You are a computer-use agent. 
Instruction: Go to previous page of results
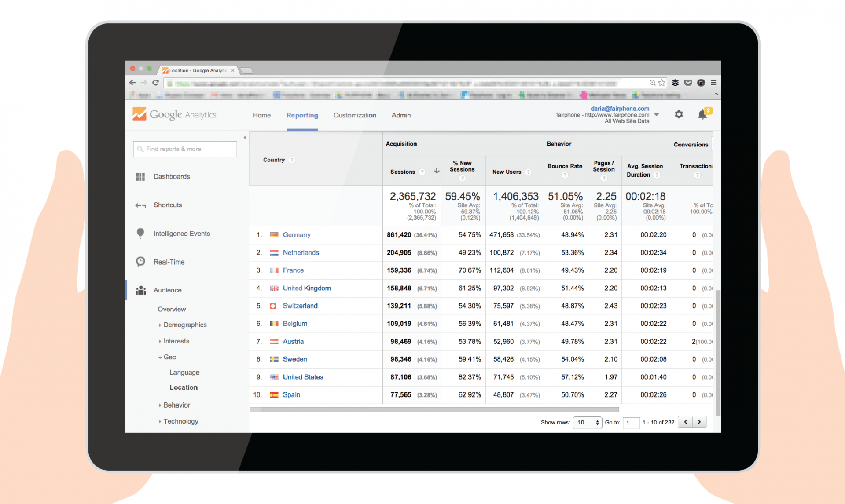click(x=685, y=422)
